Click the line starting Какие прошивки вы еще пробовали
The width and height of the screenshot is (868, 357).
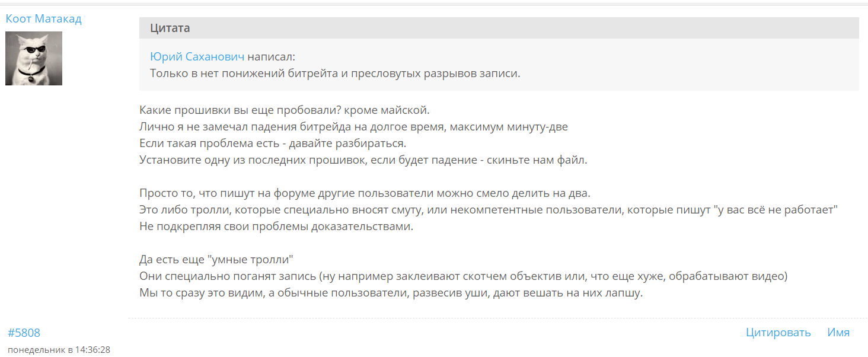point(284,110)
